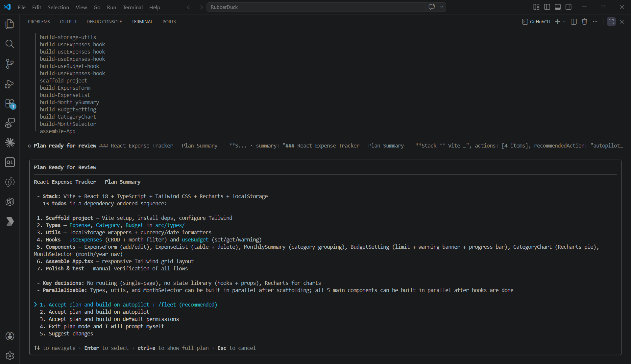Screen dimensions: 631x364
Task: Open the Explorer view in activity bar
Action: (10, 24)
